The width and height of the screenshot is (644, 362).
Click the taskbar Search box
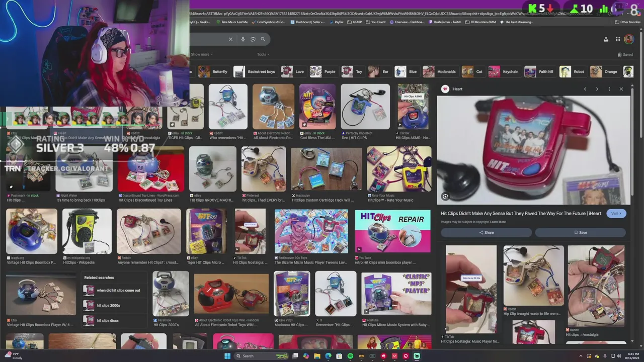click(x=262, y=356)
